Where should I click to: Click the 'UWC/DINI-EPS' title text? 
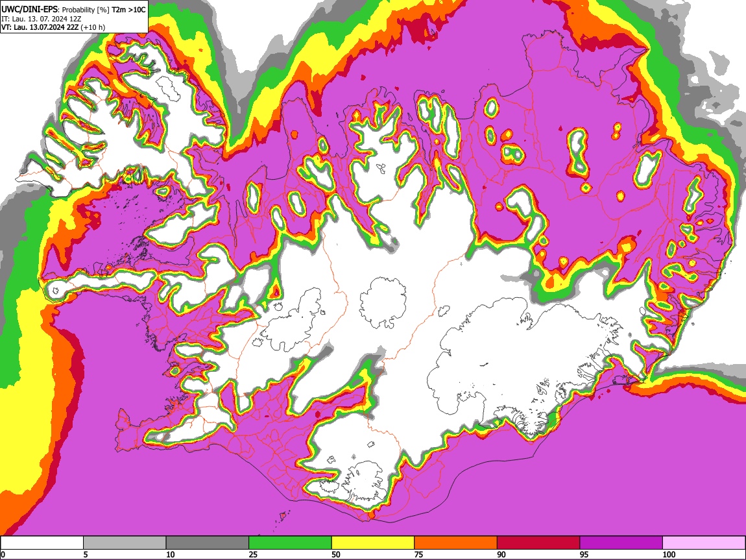point(29,9)
